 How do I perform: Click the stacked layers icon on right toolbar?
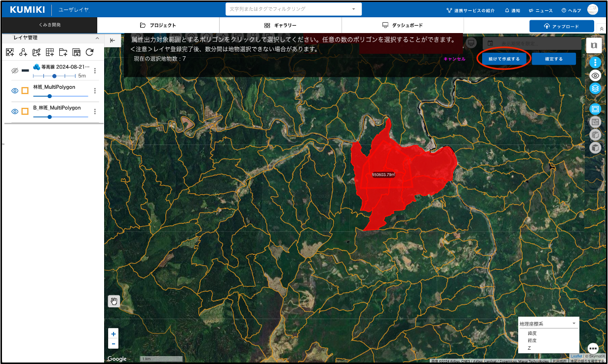(595, 88)
